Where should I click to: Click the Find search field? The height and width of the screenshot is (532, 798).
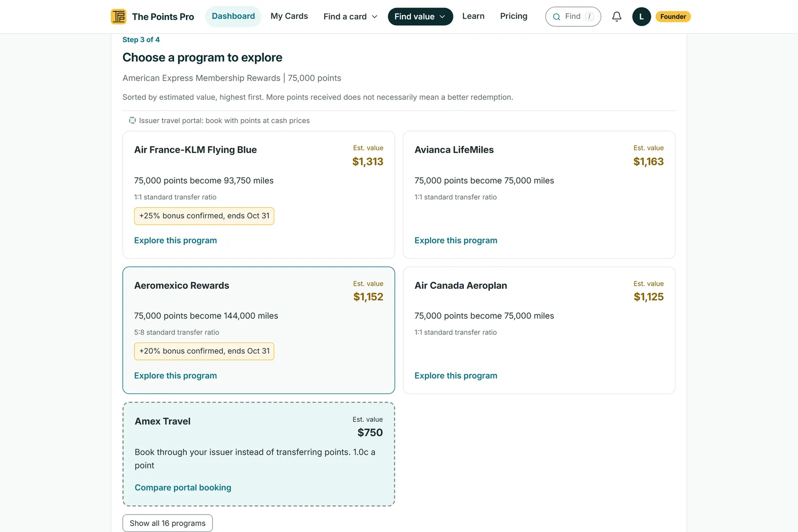click(573, 16)
